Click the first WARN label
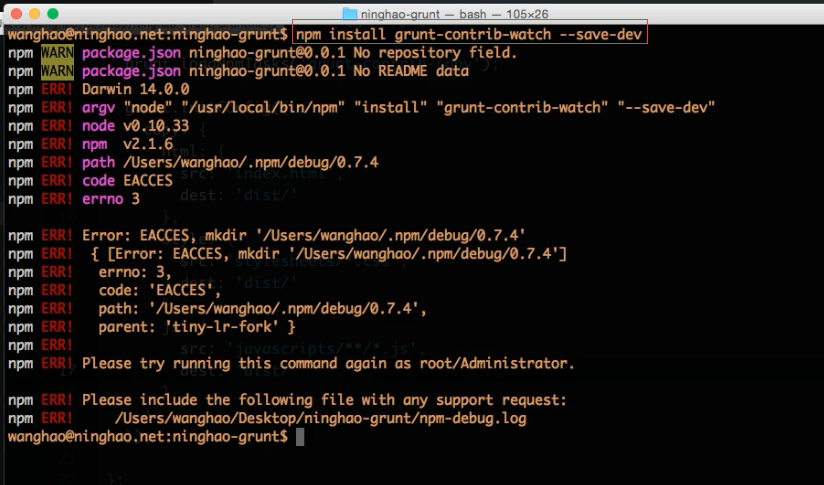Viewport: 824px width, 485px height. [x=57, y=52]
